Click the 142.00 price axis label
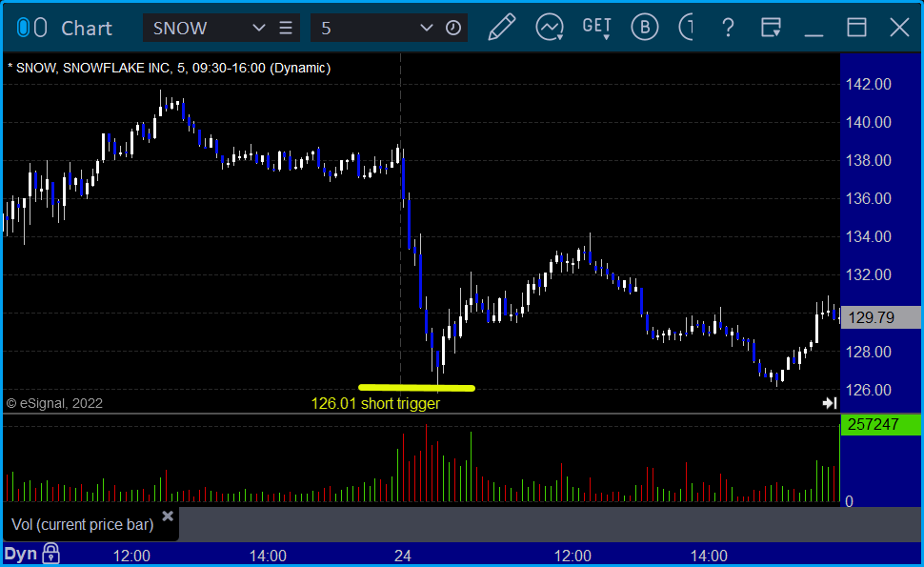The height and width of the screenshot is (567, 924). point(869,84)
